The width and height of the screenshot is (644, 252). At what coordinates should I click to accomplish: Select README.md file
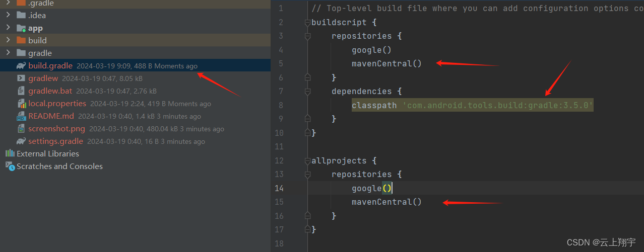(x=51, y=116)
